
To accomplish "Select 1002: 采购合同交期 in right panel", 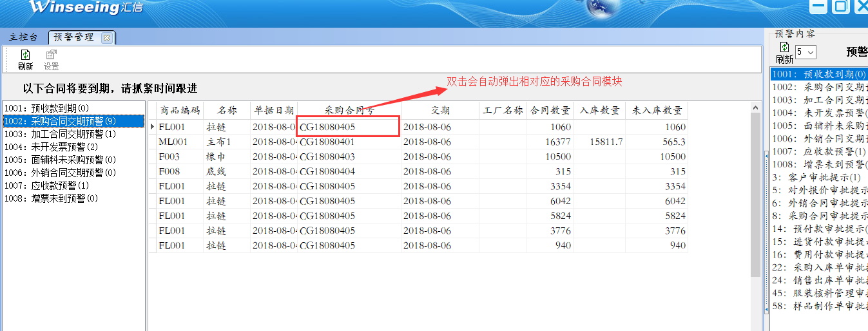I will (x=819, y=87).
